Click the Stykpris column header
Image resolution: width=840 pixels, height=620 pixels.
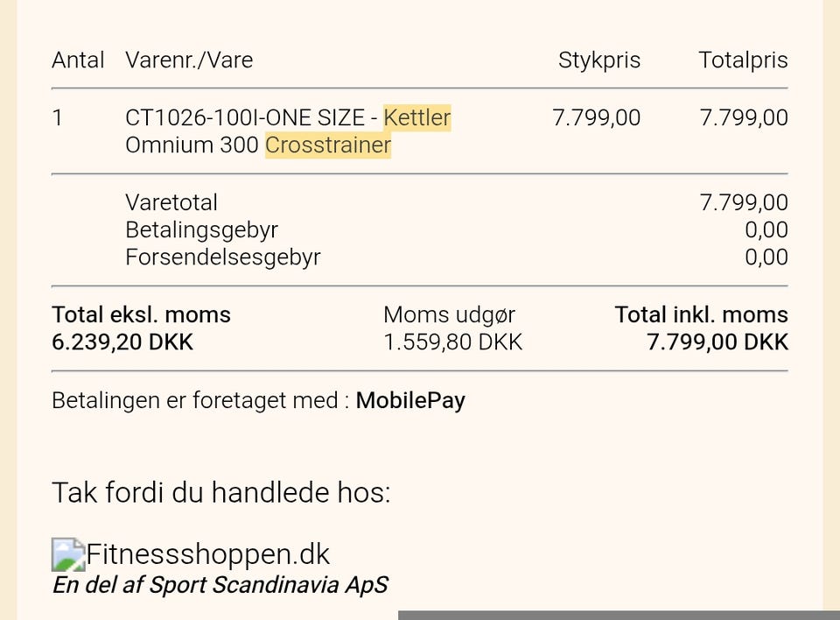pos(599,60)
